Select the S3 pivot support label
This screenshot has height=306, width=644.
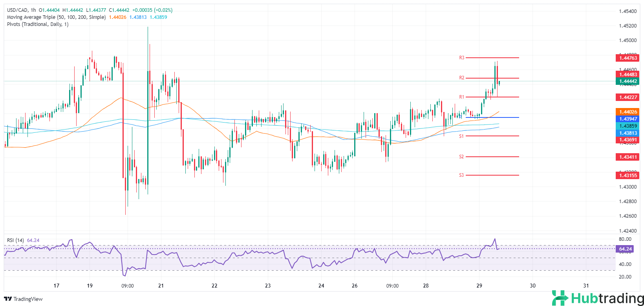461,175
